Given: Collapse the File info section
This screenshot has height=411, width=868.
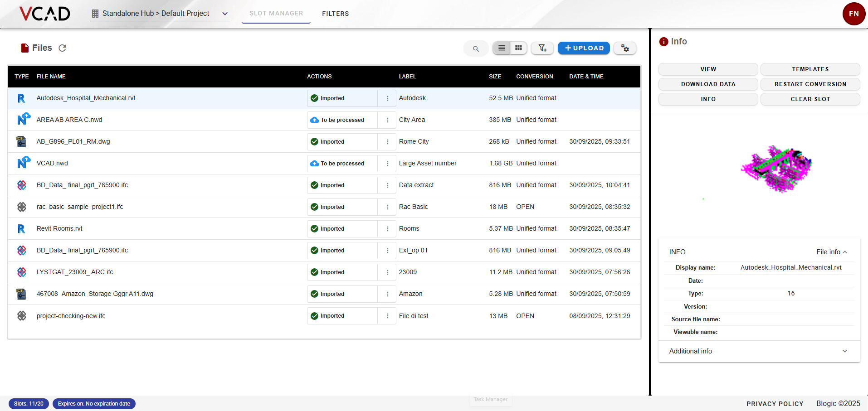Looking at the screenshot, I should (832, 252).
